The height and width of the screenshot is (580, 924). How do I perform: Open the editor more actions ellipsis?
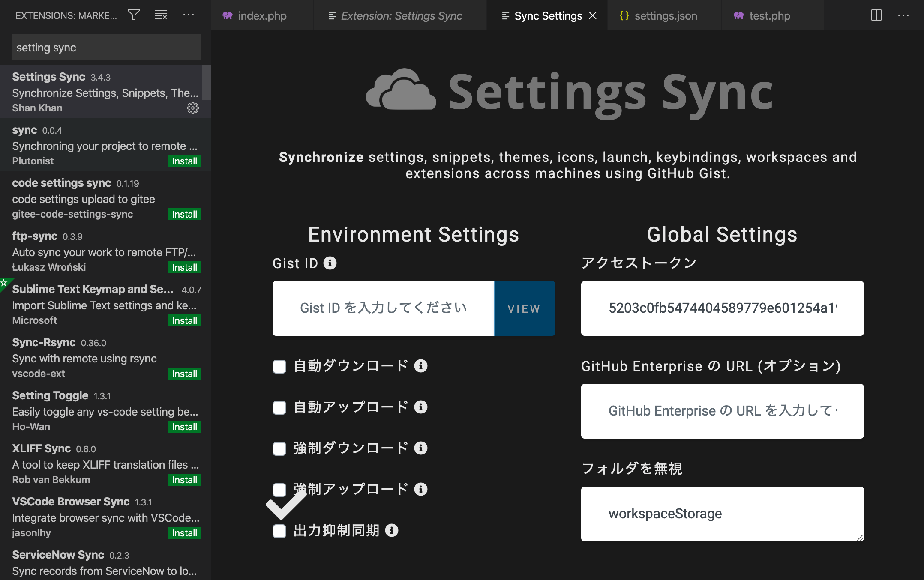(x=904, y=15)
